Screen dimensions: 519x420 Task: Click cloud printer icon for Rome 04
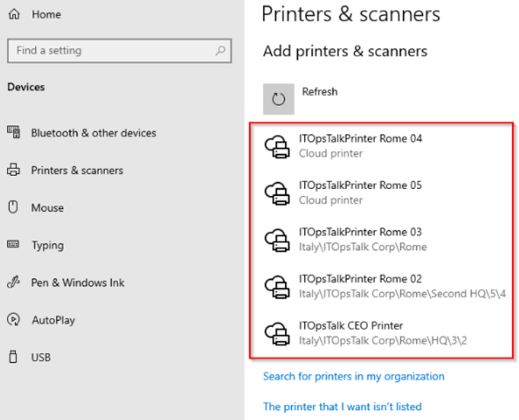pyautogui.click(x=277, y=146)
